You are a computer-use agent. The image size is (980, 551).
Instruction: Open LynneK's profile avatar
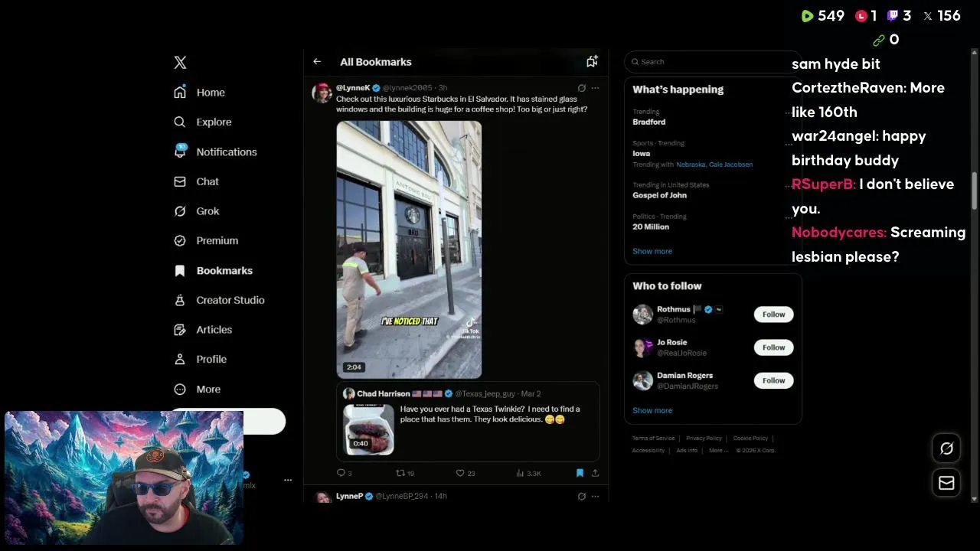coord(322,93)
